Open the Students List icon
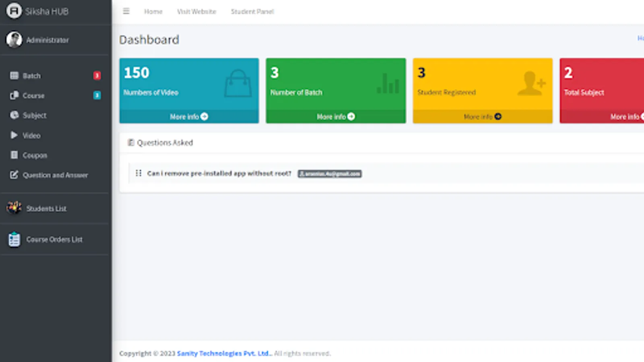Image resolution: width=644 pixels, height=362 pixels. pos(14,208)
